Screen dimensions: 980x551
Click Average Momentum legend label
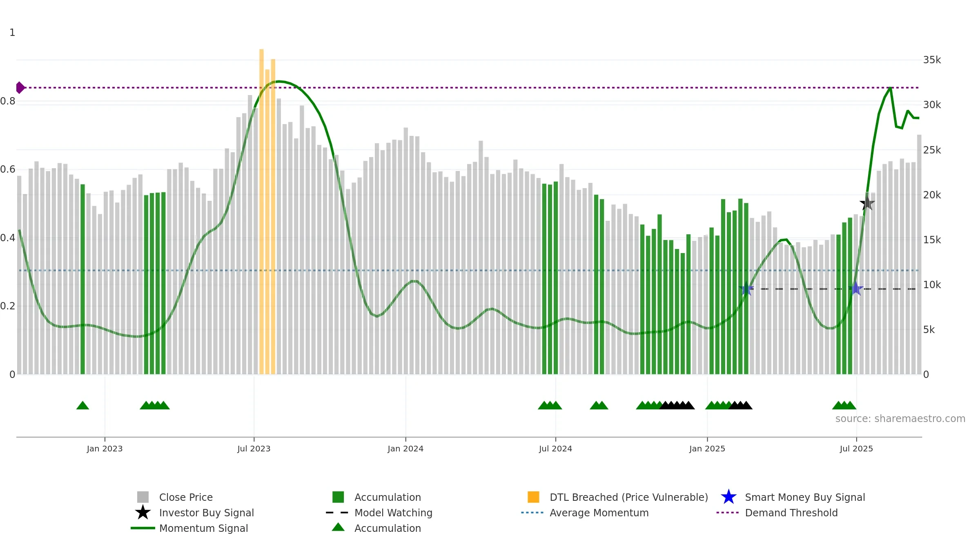599,513
